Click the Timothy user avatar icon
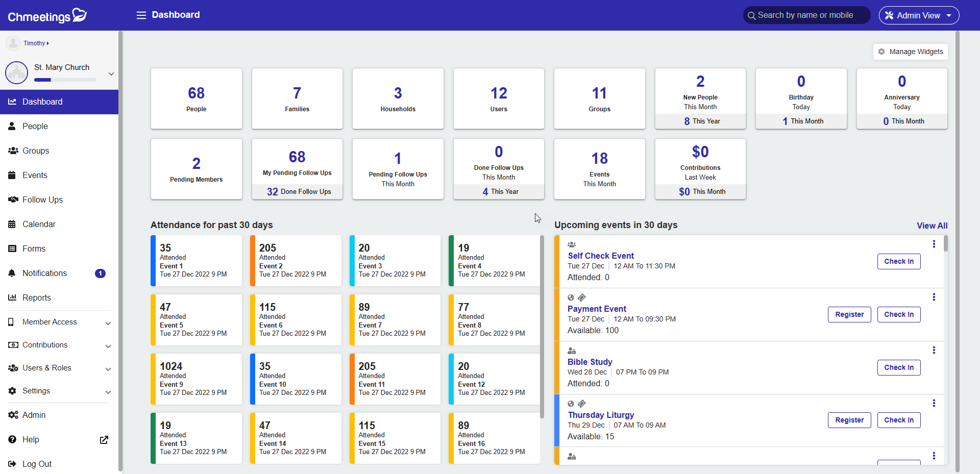This screenshot has width=980, height=474. tap(13, 43)
